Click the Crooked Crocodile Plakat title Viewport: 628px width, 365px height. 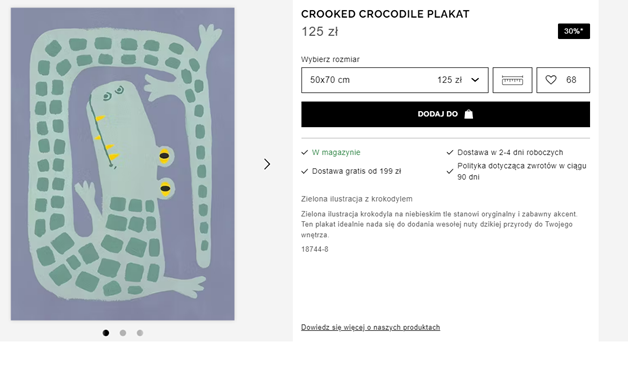point(385,14)
